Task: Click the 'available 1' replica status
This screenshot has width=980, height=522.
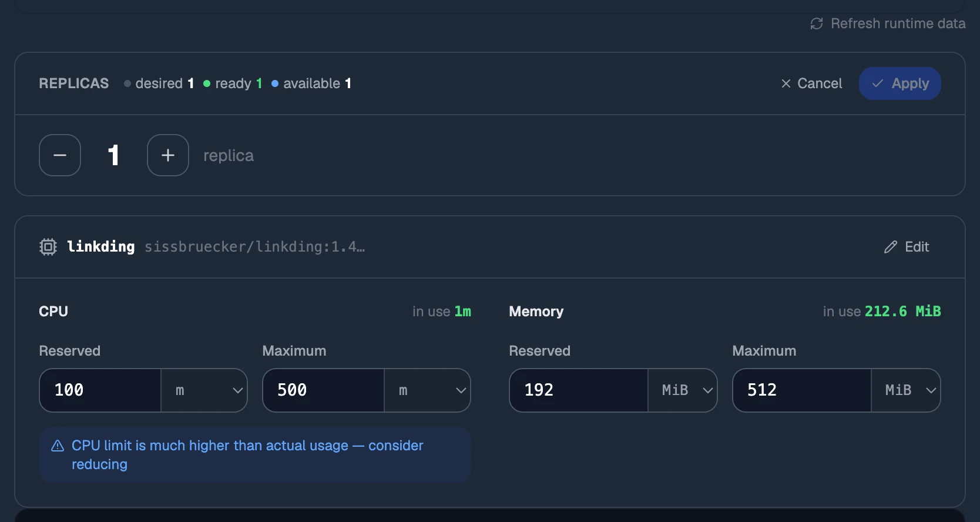Action: 311,83
